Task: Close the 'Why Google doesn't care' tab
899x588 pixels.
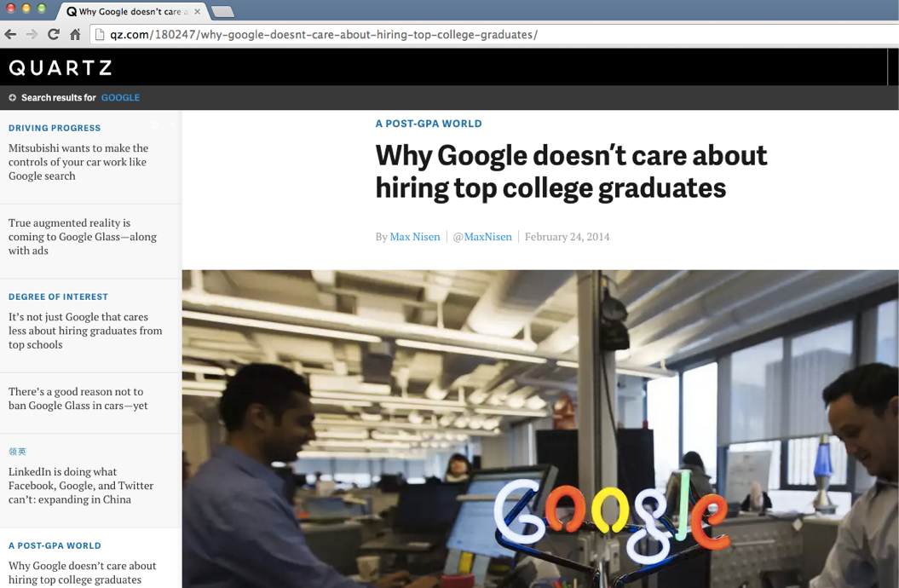Action: 197,11
